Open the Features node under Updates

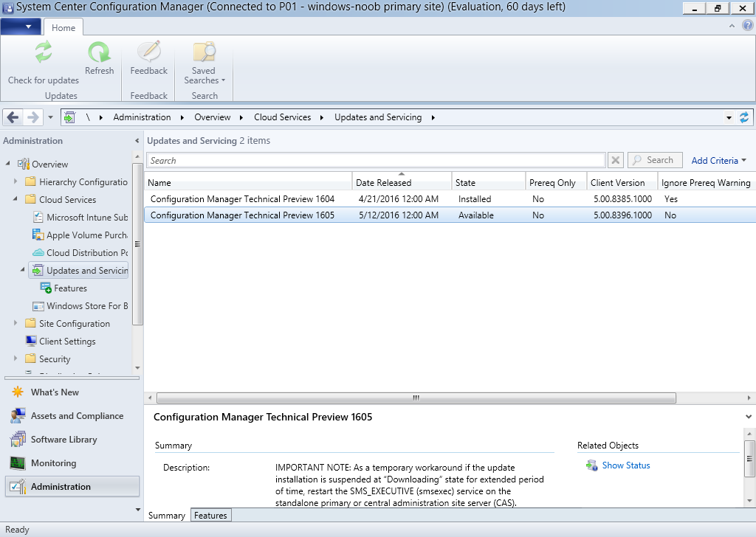(64, 288)
